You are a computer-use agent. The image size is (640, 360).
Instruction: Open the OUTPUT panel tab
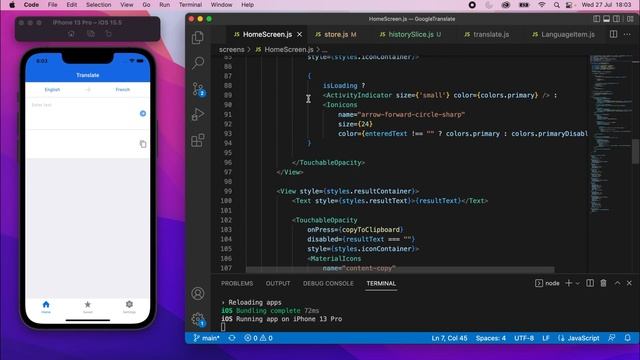pyautogui.click(x=278, y=283)
